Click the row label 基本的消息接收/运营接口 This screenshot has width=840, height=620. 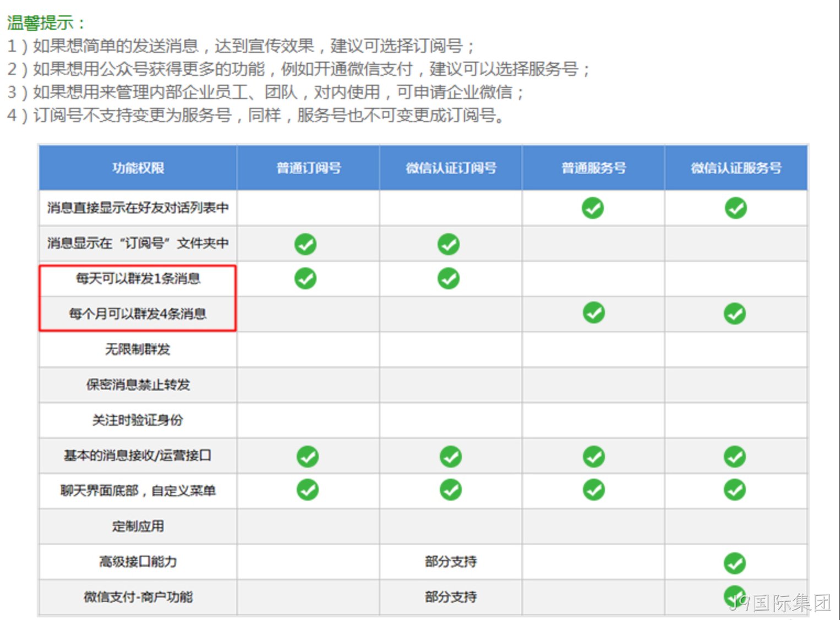coord(138,456)
